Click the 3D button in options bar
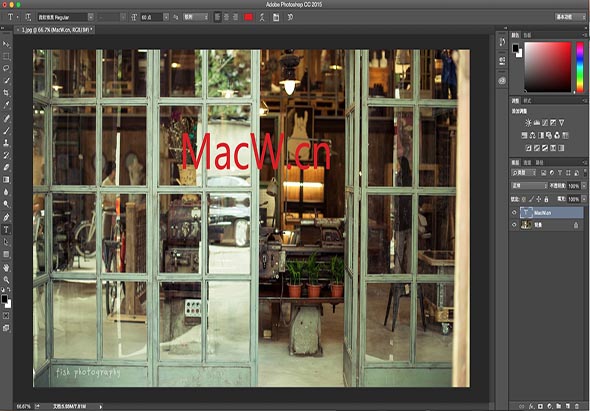Screen dimensions: 590x411 290,17
